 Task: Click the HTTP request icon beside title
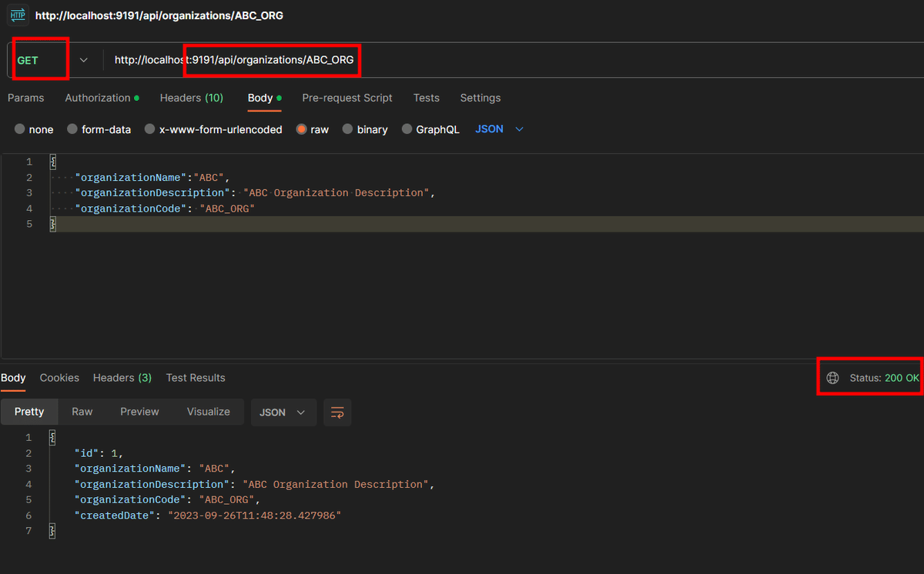pos(17,15)
